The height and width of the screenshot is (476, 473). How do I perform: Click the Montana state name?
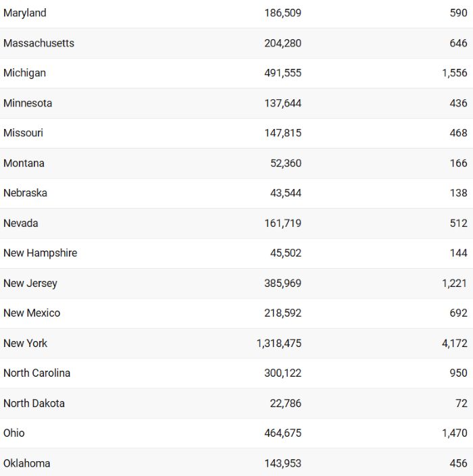24,163
